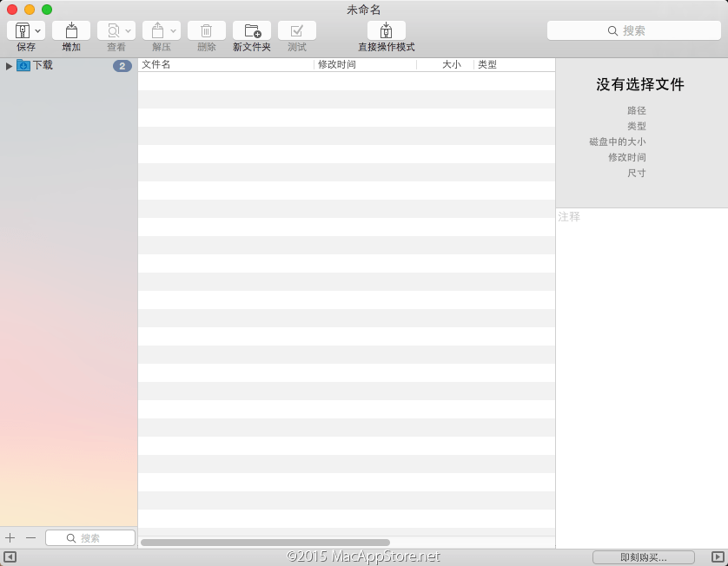
Task: Open the View (查看) dropdown arrow
Action: pyautogui.click(x=129, y=30)
